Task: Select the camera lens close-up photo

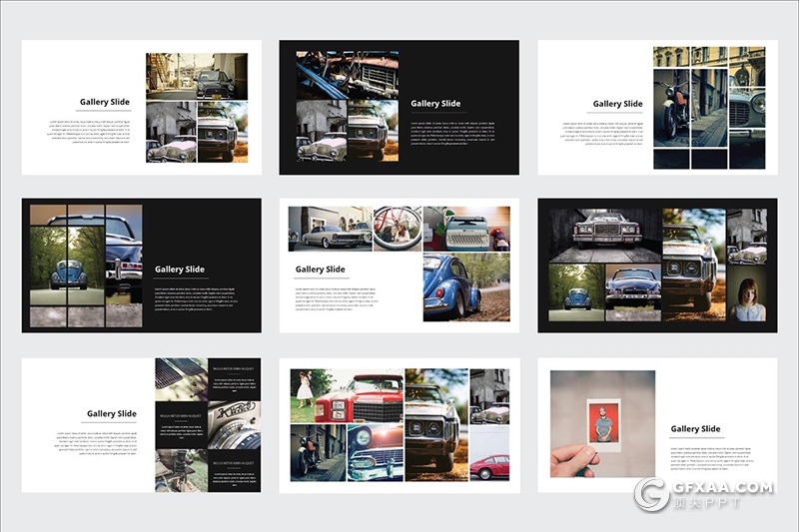Action: click(234, 425)
